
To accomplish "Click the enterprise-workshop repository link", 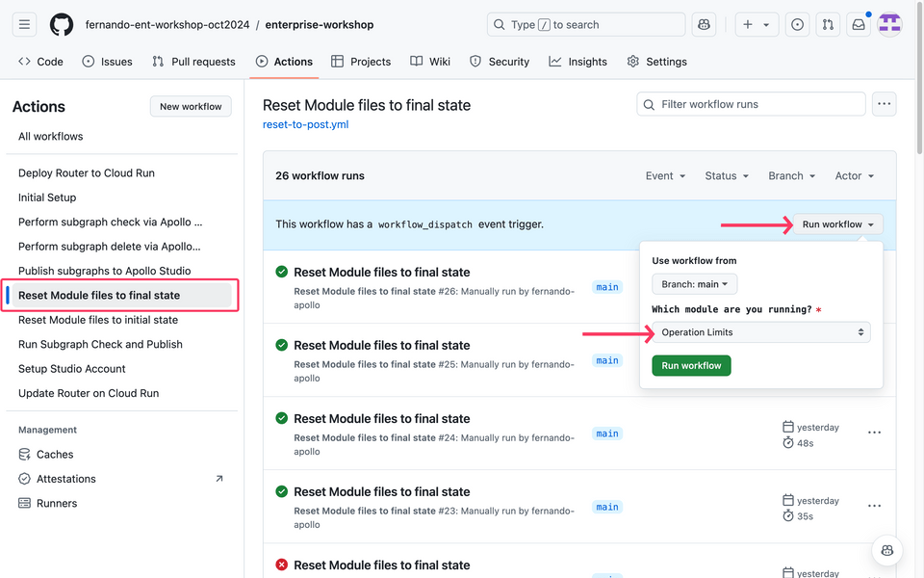I will pos(320,25).
